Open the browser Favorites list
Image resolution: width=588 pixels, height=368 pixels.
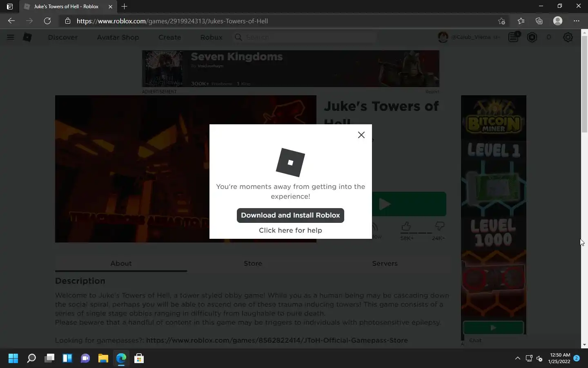pos(521,21)
